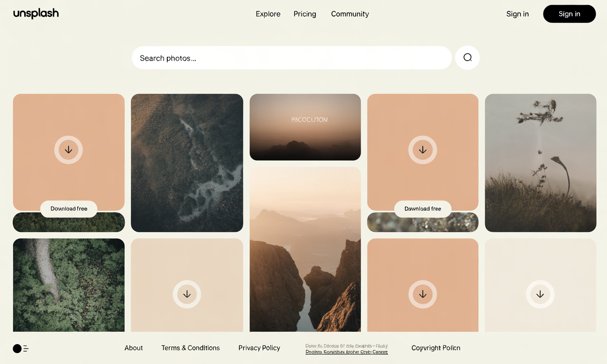
Task: Open the canyon cliffs sunset photo
Action: [305, 249]
